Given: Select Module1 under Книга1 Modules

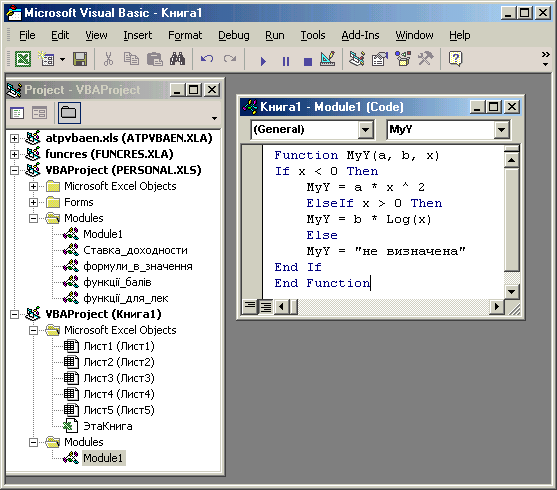Looking at the screenshot, I should [x=103, y=458].
